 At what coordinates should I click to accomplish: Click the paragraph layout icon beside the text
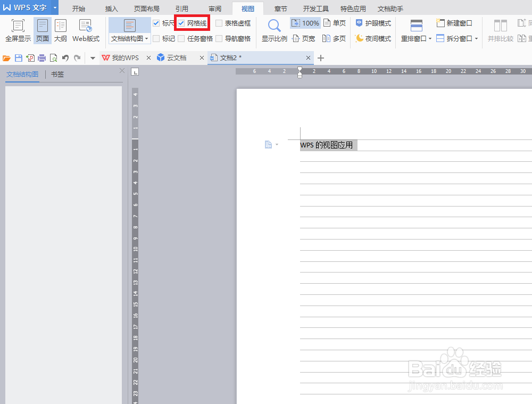[268, 145]
